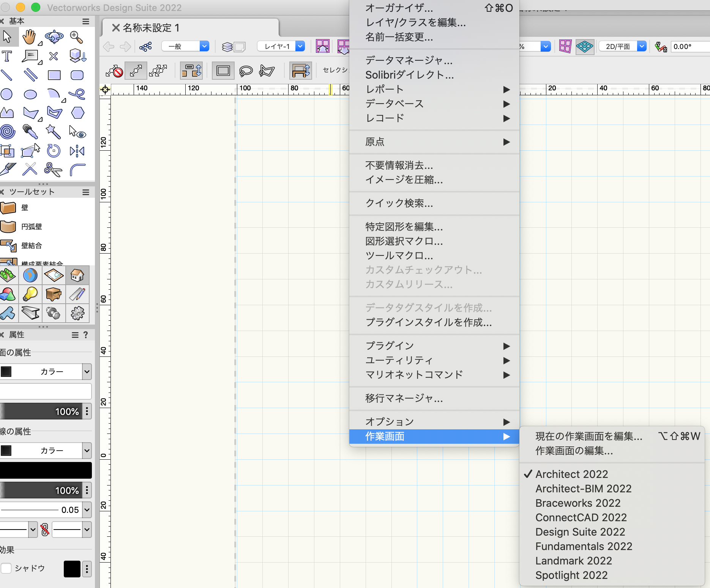710x588 pixels.
Task: Select the Text tool
Action: pos(7,56)
